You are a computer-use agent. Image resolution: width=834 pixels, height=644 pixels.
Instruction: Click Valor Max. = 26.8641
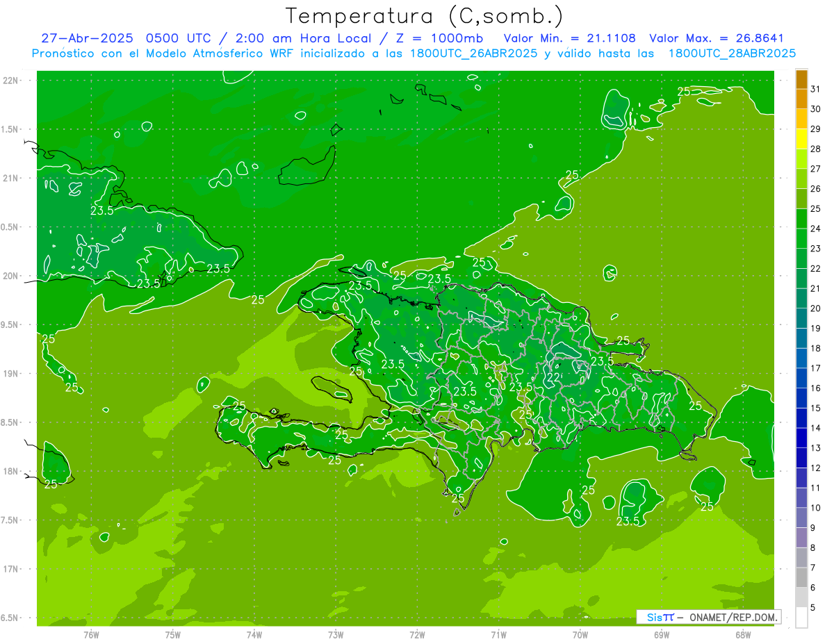tap(716, 38)
